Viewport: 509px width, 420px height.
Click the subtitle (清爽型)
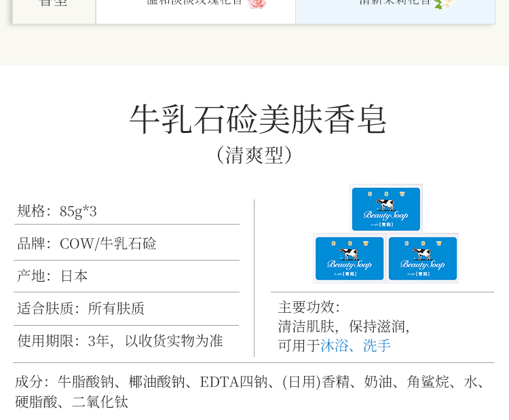[254, 155]
